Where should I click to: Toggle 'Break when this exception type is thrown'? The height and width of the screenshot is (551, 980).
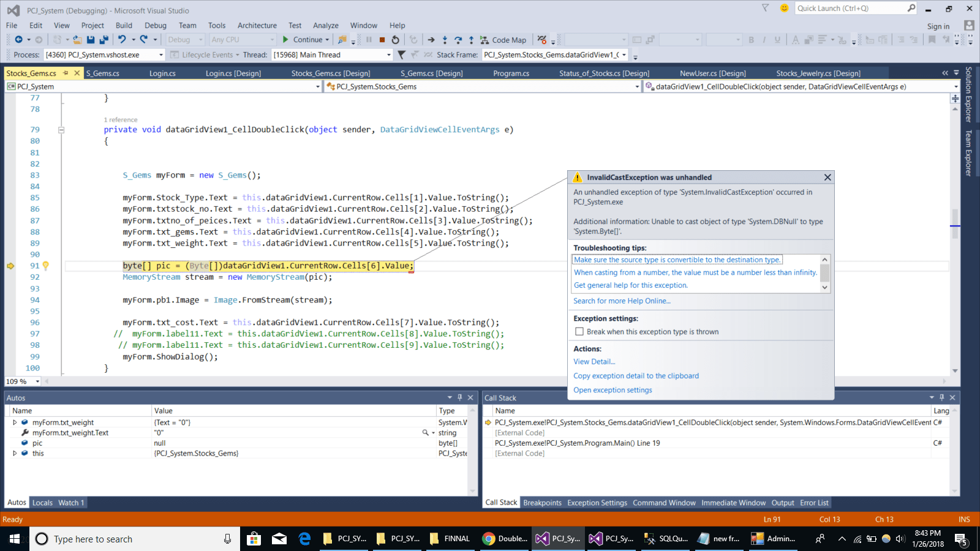pos(579,332)
